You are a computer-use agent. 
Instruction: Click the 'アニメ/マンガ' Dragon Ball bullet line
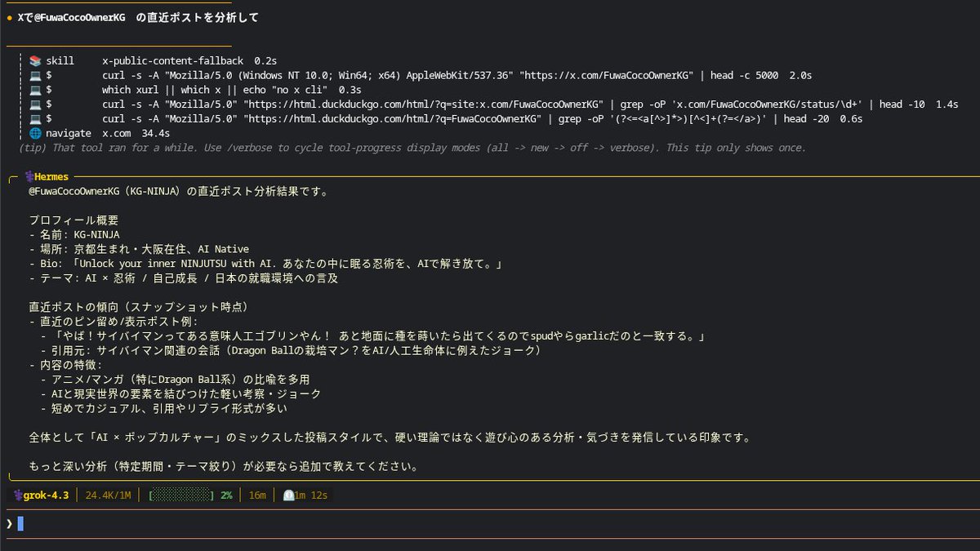pyautogui.click(x=175, y=380)
